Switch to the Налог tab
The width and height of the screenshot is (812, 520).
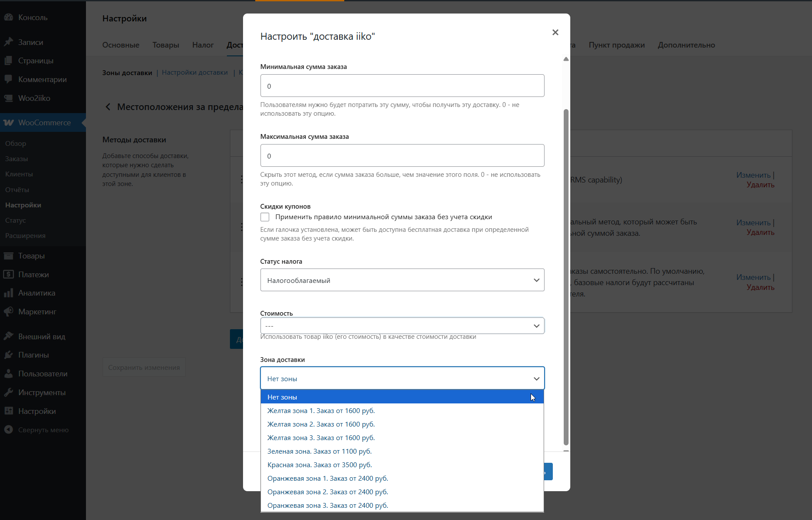pyautogui.click(x=203, y=45)
